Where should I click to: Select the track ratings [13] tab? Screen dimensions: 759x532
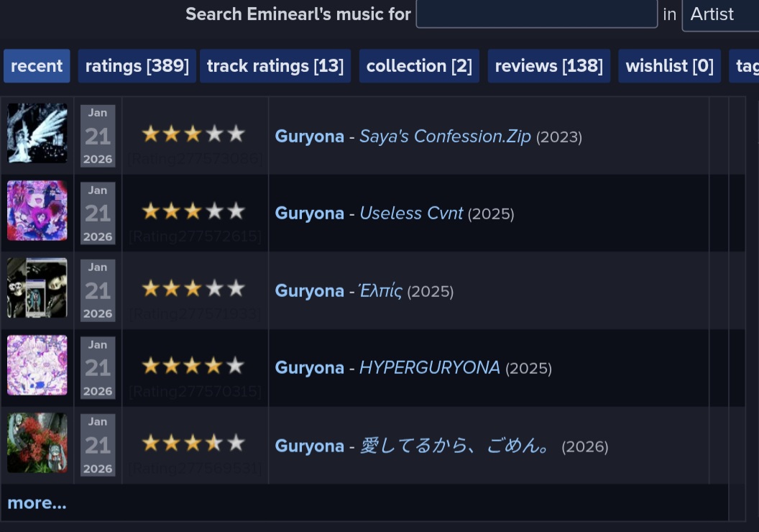[x=275, y=66]
